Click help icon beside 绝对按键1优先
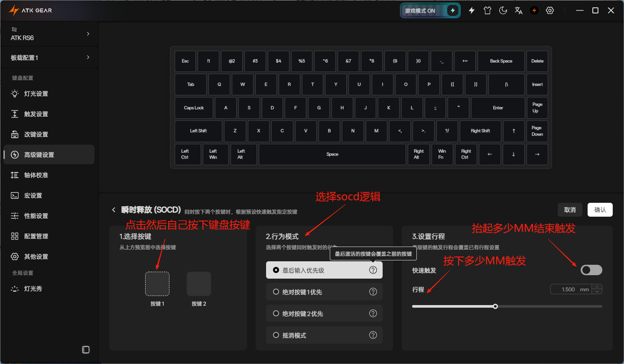This screenshot has width=624, height=364. click(373, 292)
